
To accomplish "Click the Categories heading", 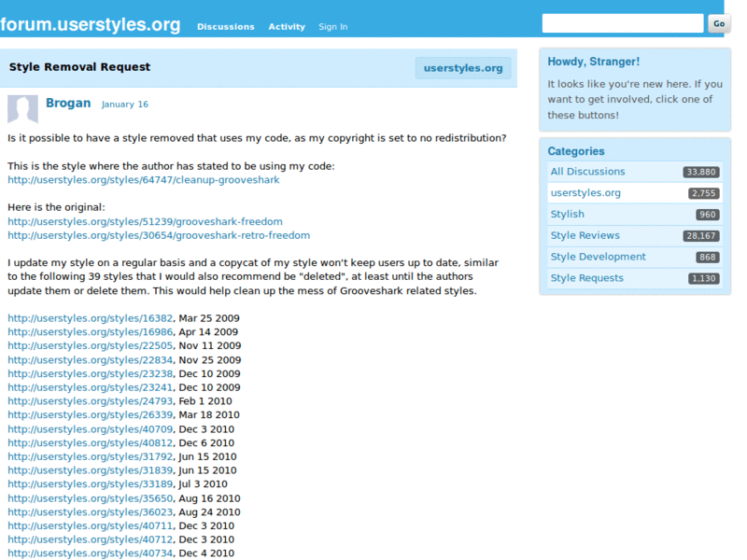I will click(576, 151).
